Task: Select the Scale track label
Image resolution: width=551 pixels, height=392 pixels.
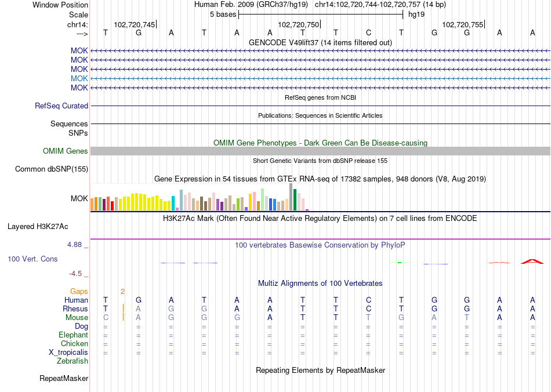Action: (x=78, y=14)
